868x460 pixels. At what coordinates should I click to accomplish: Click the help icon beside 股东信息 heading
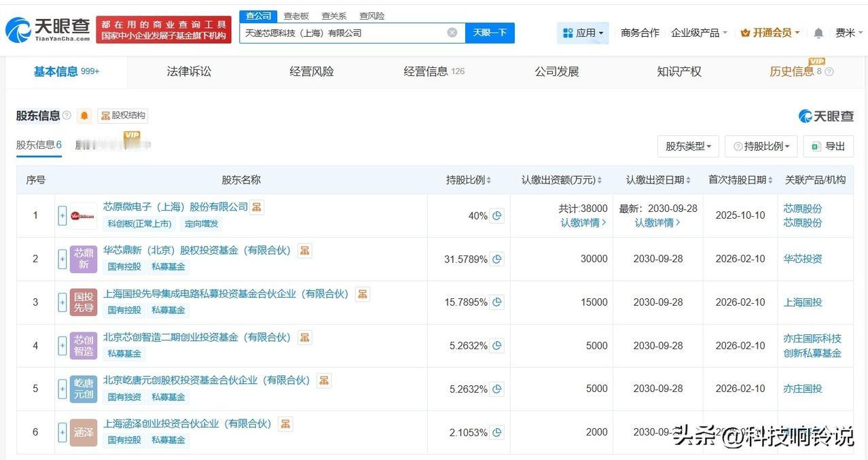[67, 116]
